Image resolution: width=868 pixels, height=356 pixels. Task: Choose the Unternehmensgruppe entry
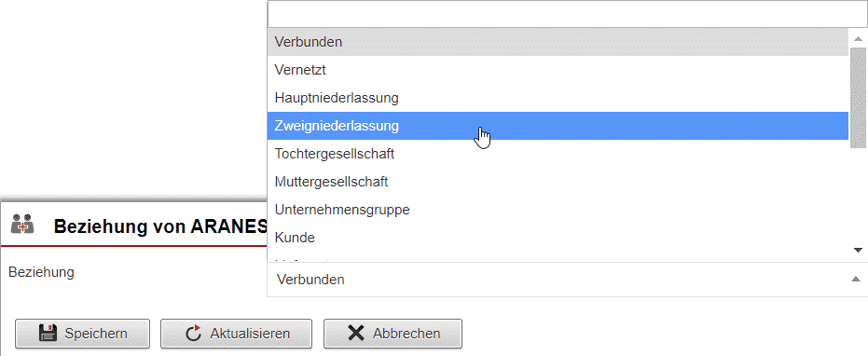pyautogui.click(x=558, y=210)
